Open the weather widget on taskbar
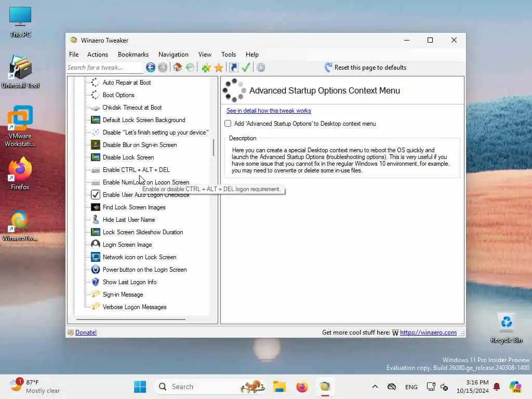 [x=35, y=387]
